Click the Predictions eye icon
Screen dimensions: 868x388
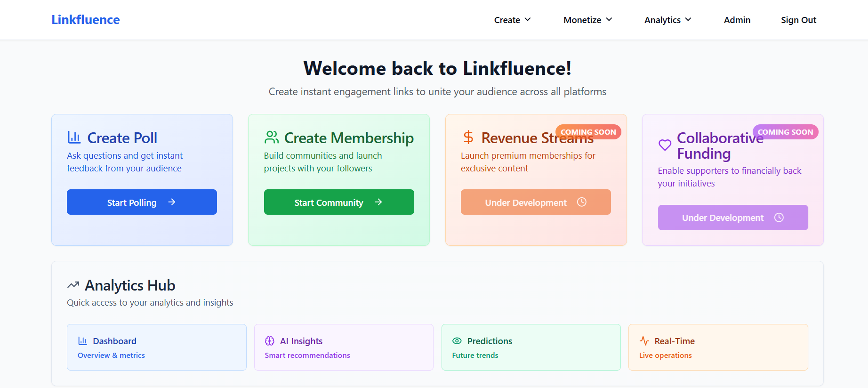pos(457,341)
